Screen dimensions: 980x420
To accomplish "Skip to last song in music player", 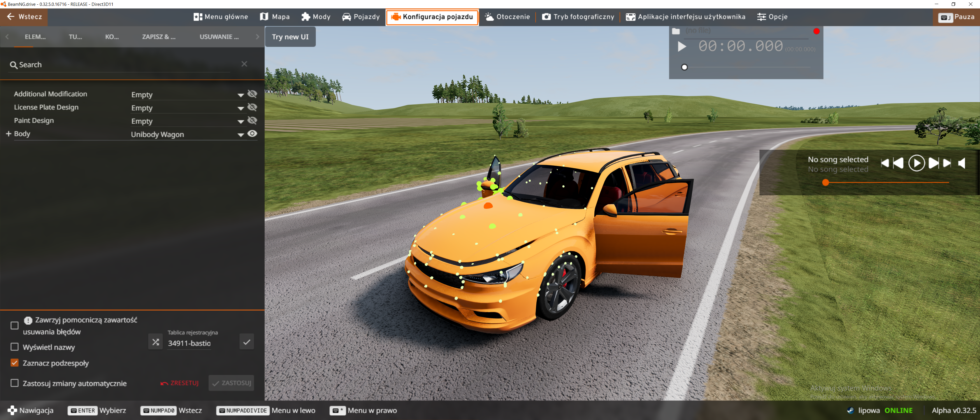I will coord(947,163).
